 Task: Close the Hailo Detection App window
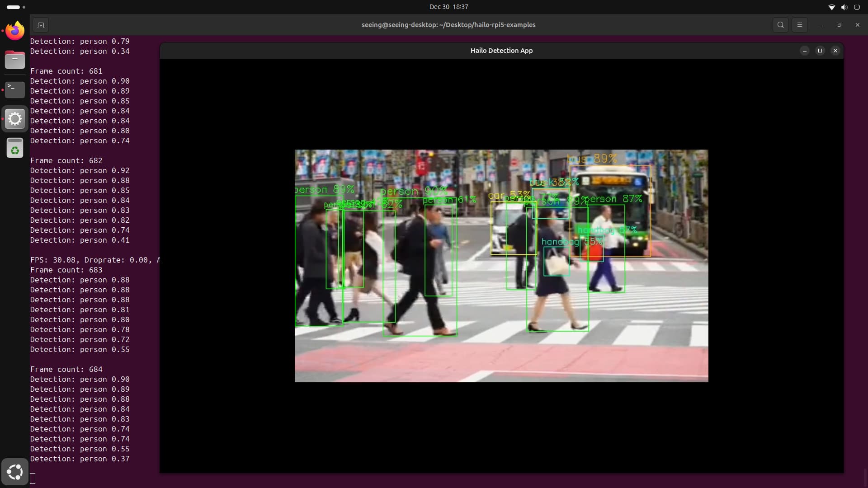pyautogui.click(x=835, y=51)
